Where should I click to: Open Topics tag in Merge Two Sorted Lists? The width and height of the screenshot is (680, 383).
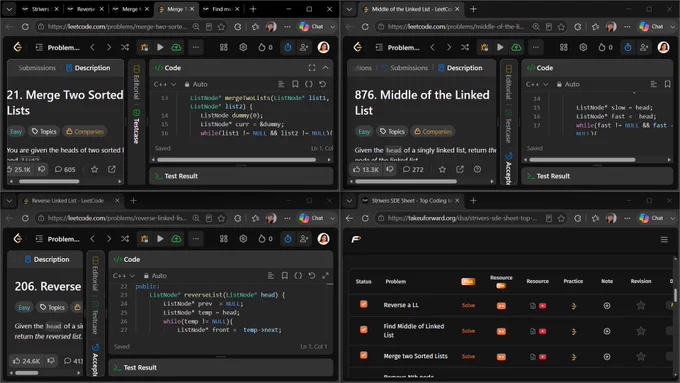[x=44, y=131]
